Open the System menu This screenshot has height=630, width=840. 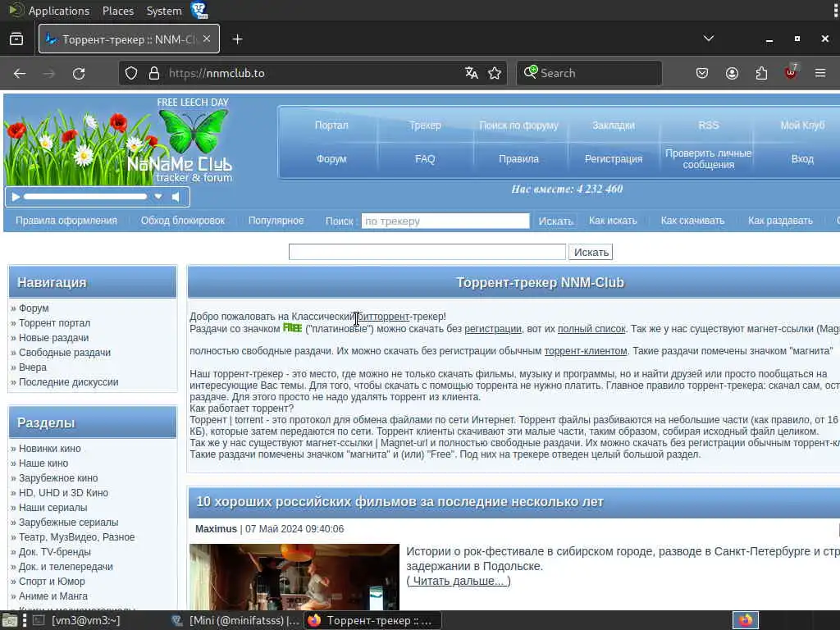tap(164, 11)
